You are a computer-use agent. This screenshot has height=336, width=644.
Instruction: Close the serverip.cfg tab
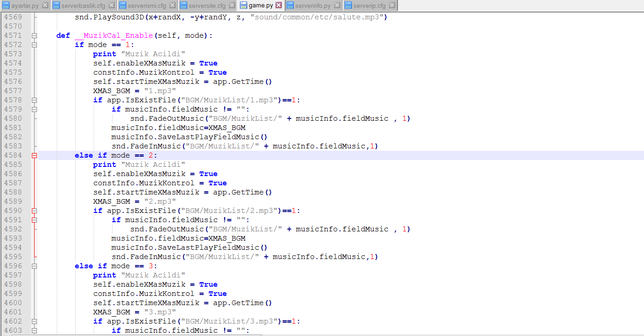click(x=391, y=6)
